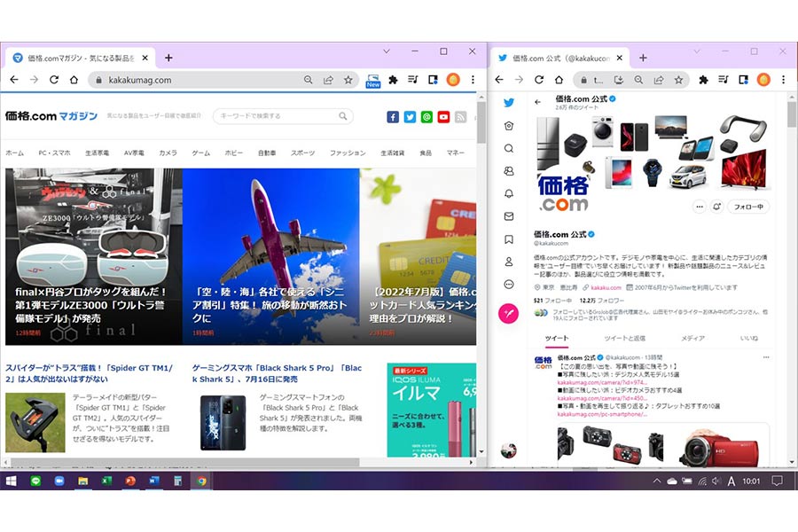Switch to the メディア tab on Twitter profile
Viewport: 798px width, 532px height.
(693, 338)
